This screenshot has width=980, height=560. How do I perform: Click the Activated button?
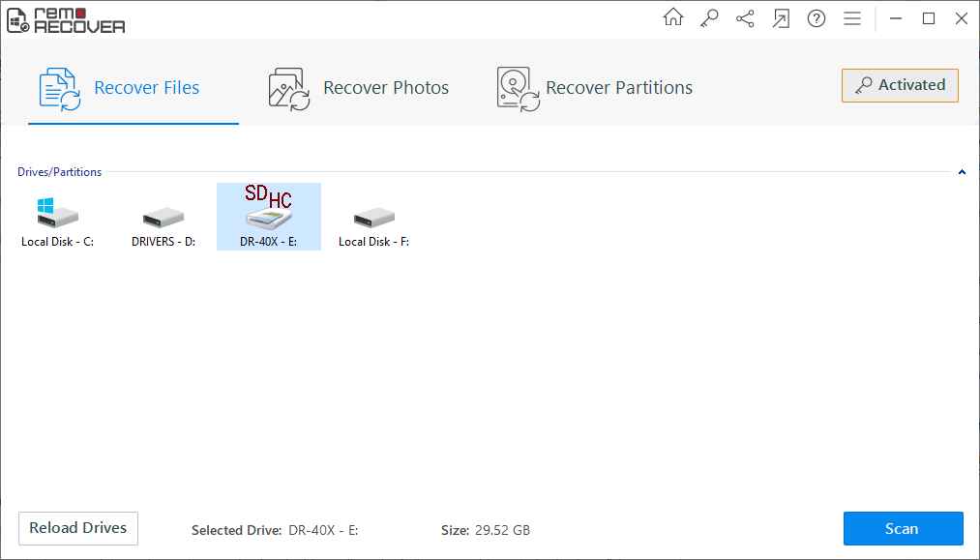click(900, 85)
